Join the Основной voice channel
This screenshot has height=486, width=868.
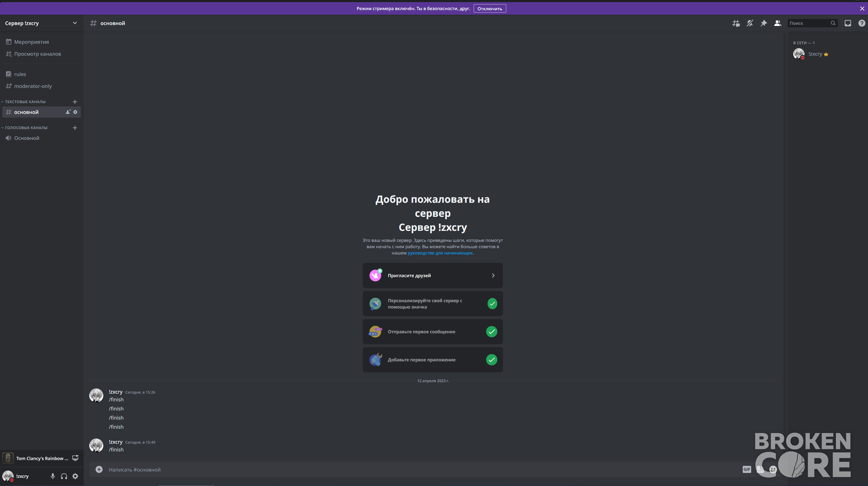(41, 138)
